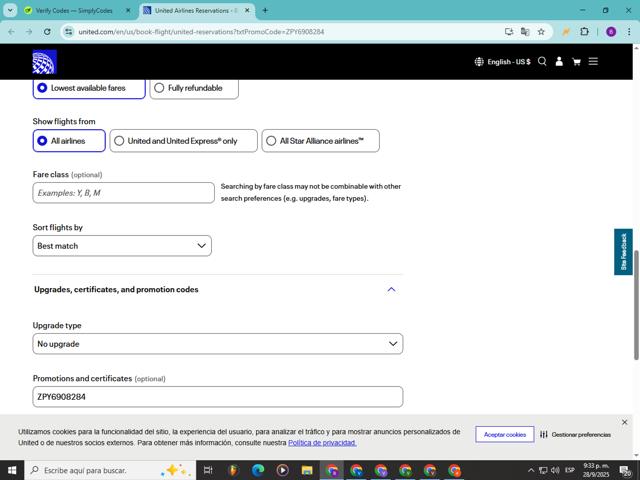
Task: Select the All airlines radio button
Action: tap(69, 141)
